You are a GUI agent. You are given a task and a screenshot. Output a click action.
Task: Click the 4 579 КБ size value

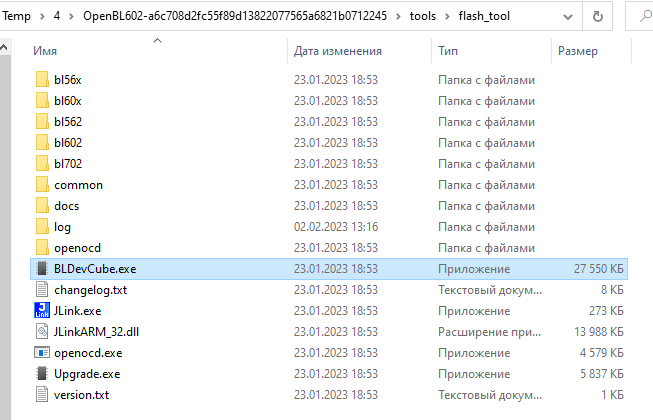point(601,353)
